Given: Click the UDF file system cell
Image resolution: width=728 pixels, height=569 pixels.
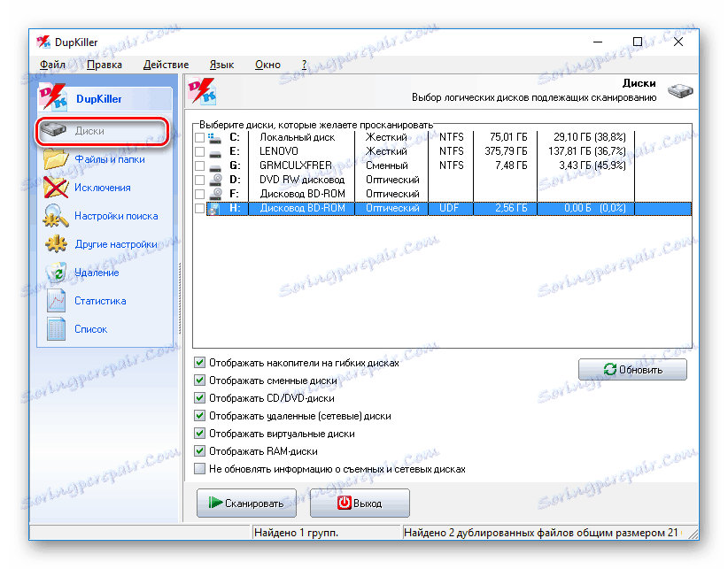Looking at the screenshot, I should pos(451,208).
